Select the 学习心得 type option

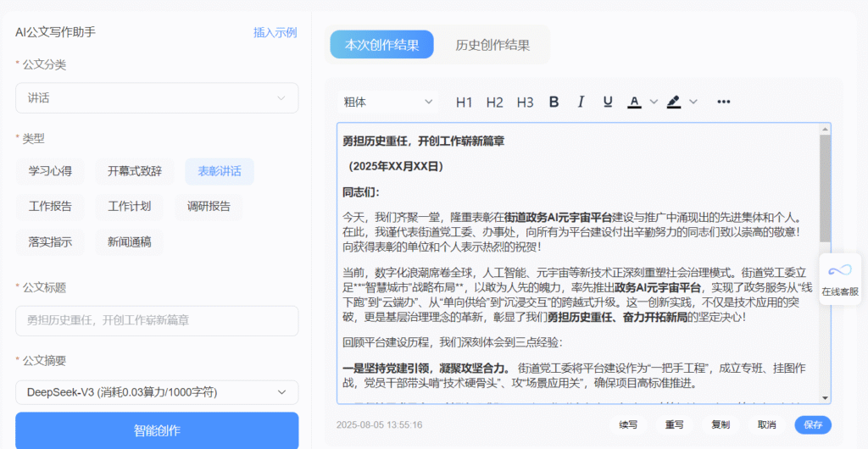tap(50, 171)
